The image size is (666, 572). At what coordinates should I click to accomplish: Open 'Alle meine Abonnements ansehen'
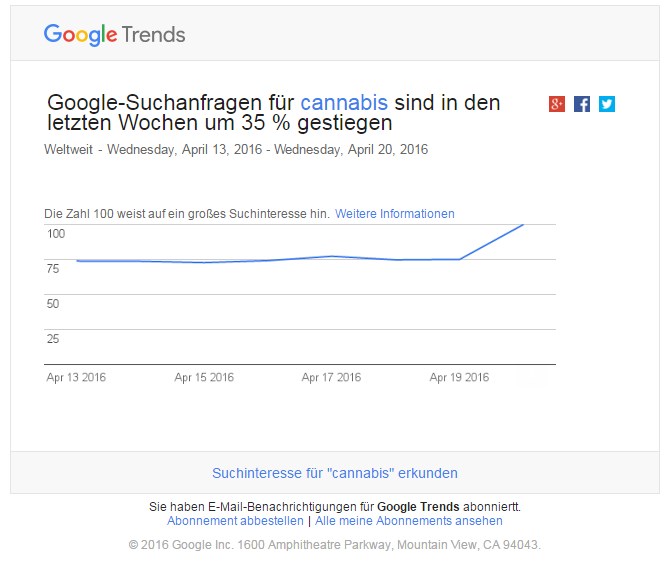[x=409, y=521]
